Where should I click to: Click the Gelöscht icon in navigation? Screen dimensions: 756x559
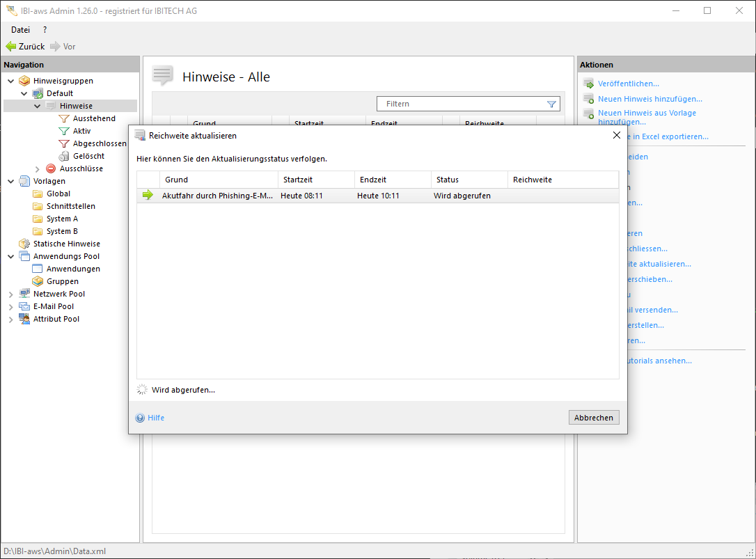point(64,156)
